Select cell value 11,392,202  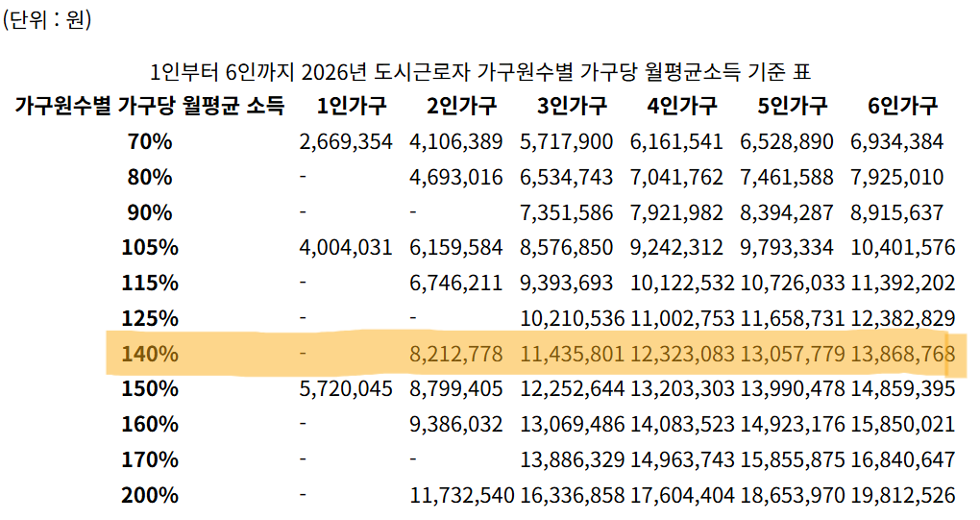click(x=902, y=284)
